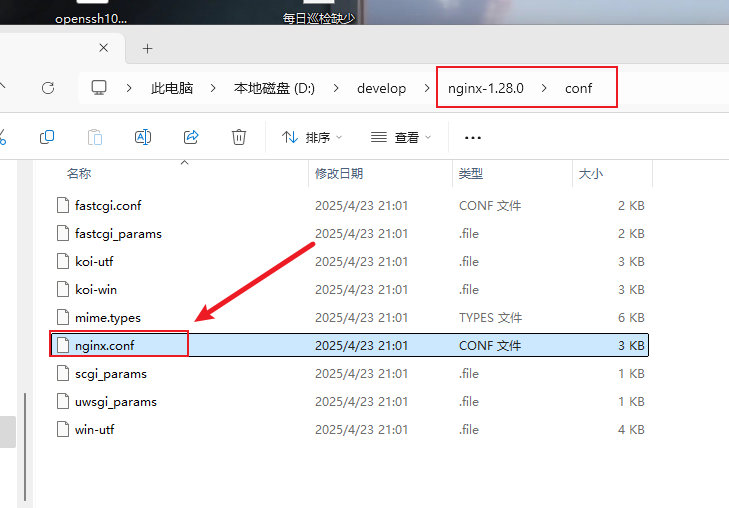This screenshot has height=508, width=729.
Task: Sort by 修改日期 column header
Action: [339, 173]
